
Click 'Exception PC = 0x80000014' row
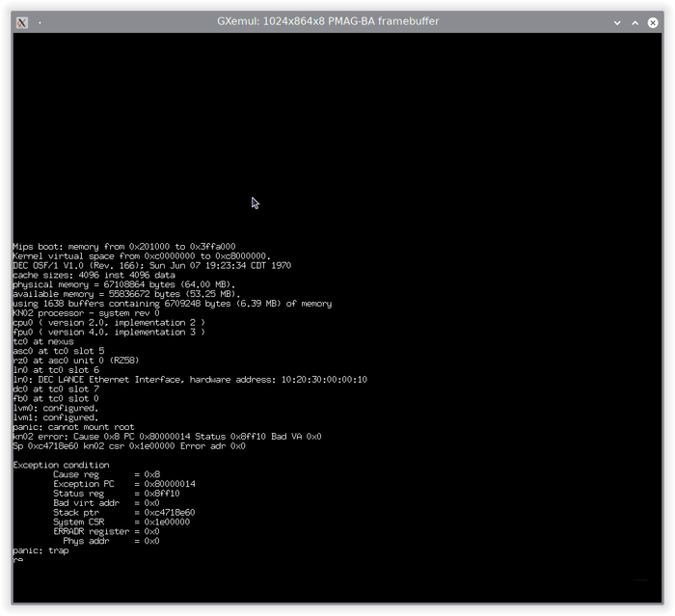pyautogui.click(x=124, y=484)
